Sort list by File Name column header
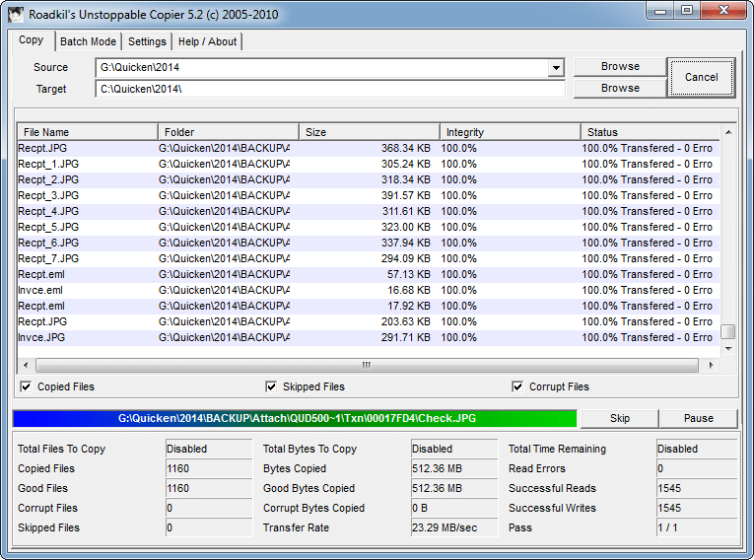This screenshot has width=754, height=560. click(x=88, y=132)
